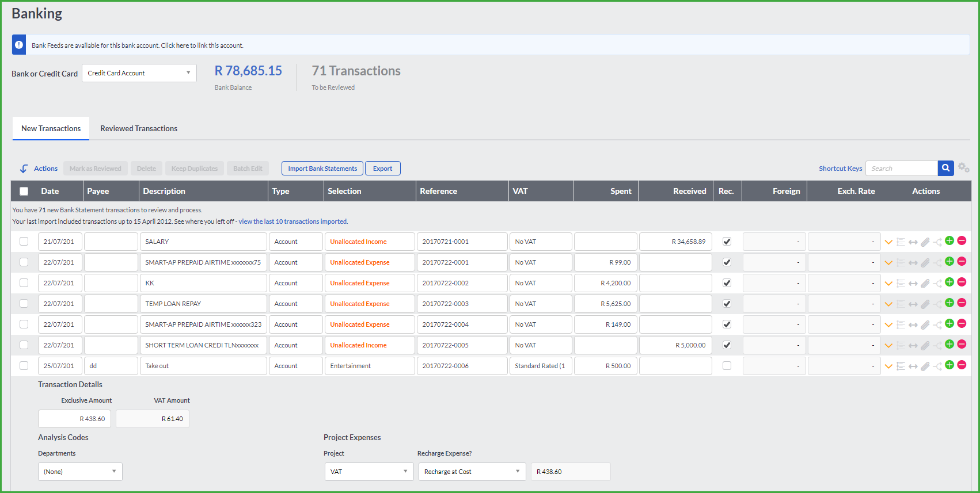Sort by Date column header
The width and height of the screenshot is (980, 493).
(x=50, y=191)
